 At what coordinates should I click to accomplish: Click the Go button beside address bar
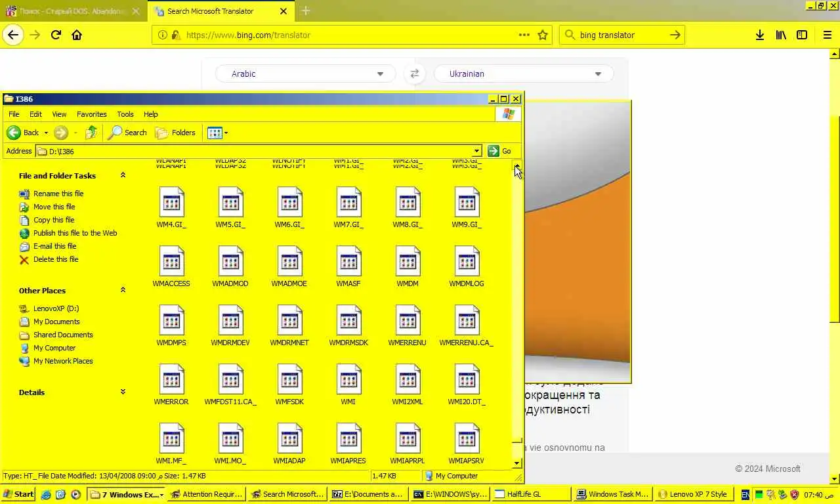tap(499, 151)
